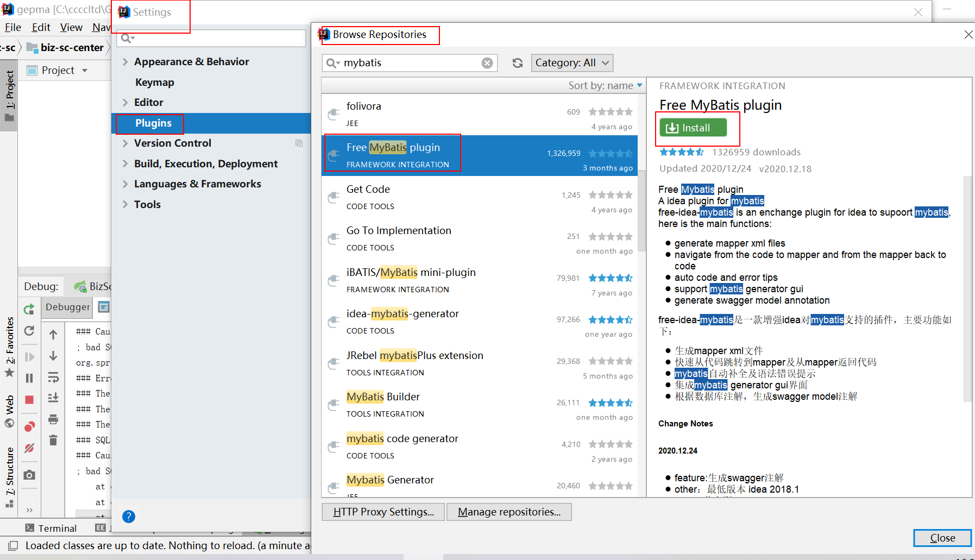The width and height of the screenshot is (975, 560).
Task: Open Terminal tool window
Action: click(x=51, y=528)
